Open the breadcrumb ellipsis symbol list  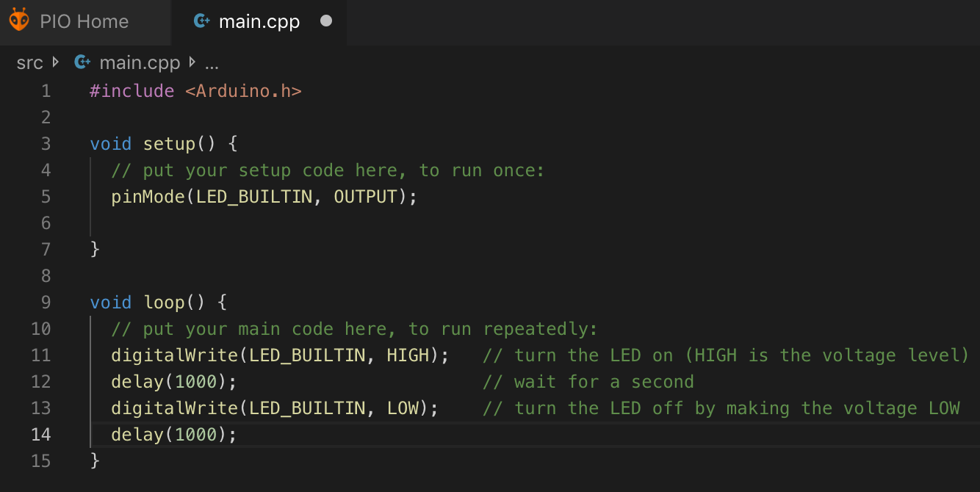[212, 63]
